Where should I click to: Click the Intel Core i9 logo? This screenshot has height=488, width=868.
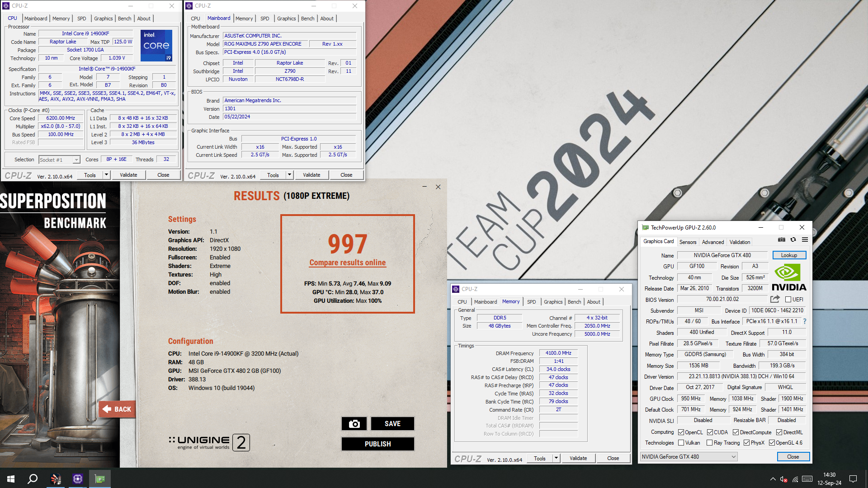(156, 46)
